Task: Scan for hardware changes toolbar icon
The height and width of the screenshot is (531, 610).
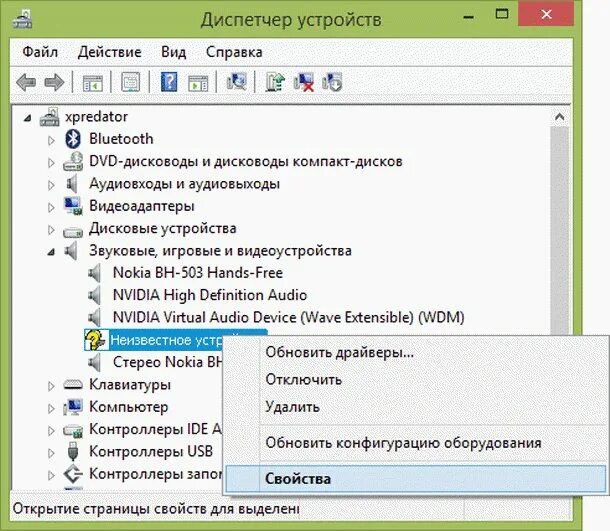Action: [x=237, y=81]
